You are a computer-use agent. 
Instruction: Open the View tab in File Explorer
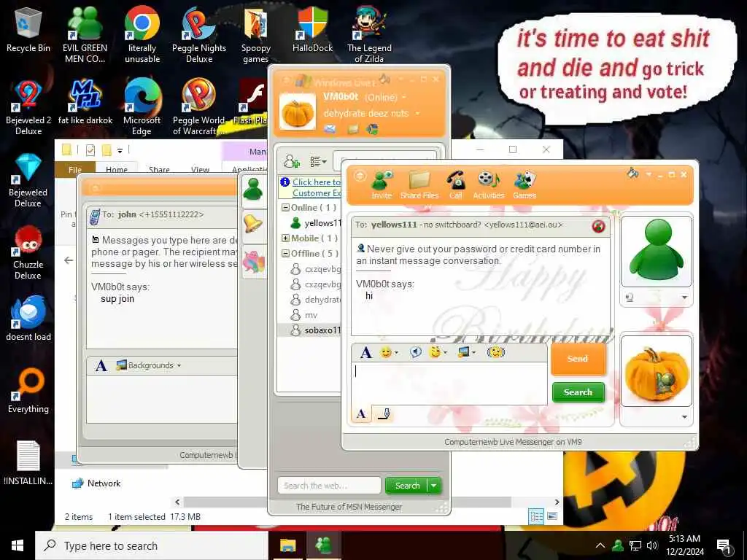(x=200, y=169)
